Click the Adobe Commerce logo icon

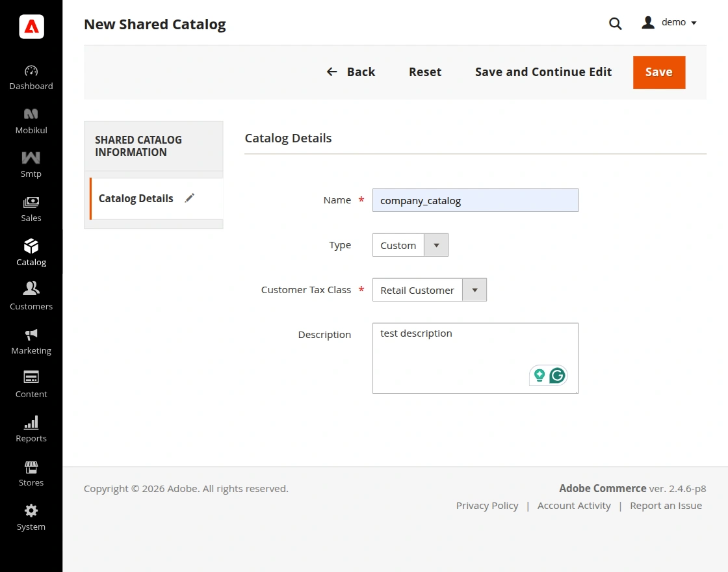(x=31, y=27)
